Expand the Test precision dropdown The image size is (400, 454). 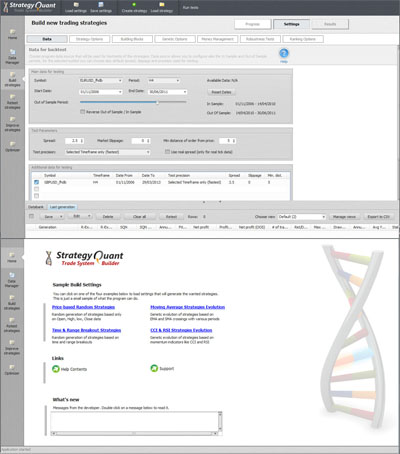[107, 152]
